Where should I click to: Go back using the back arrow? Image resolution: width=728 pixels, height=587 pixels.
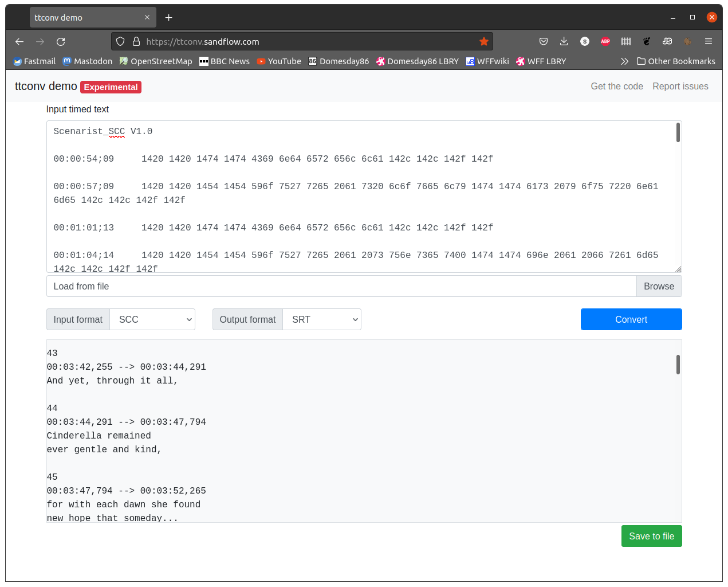click(19, 41)
